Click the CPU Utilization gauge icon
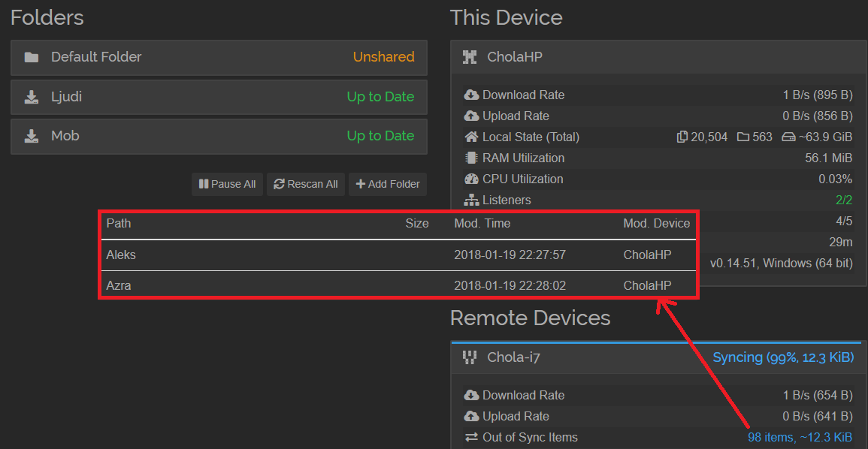 (x=471, y=179)
